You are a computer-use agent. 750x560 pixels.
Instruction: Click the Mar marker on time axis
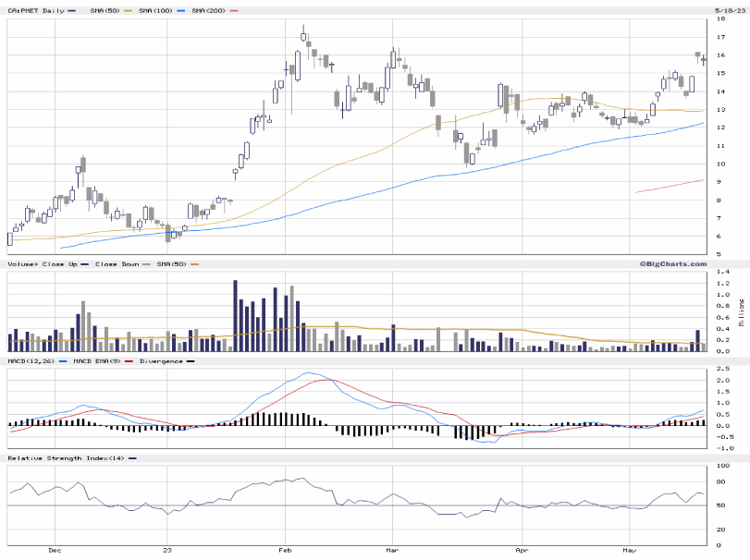pyautogui.click(x=392, y=550)
